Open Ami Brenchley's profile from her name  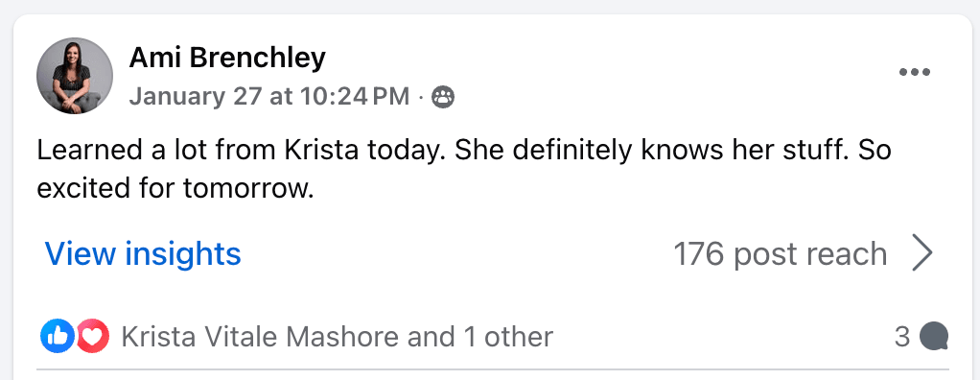pos(227,59)
